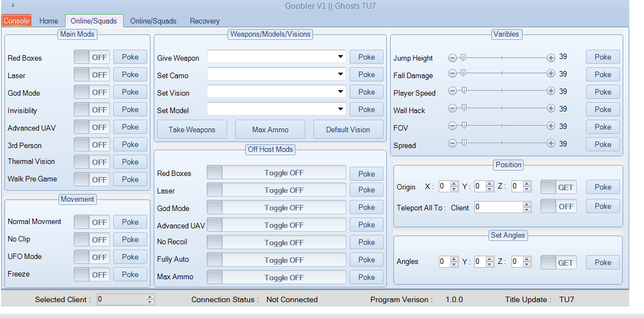Click the minus icon on Jump Height slider
Viewport: 644px width, 318px height.
pyautogui.click(x=452, y=58)
